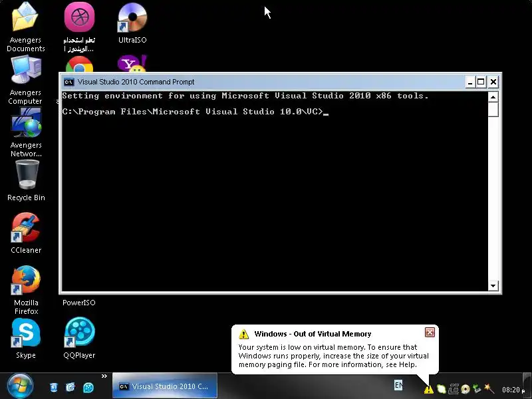Select the PowerISO desktop label

79,303
